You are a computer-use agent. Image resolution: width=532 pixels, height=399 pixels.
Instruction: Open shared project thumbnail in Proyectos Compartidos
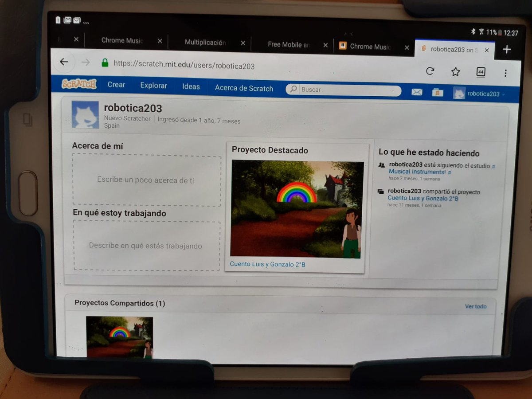[x=119, y=337]
